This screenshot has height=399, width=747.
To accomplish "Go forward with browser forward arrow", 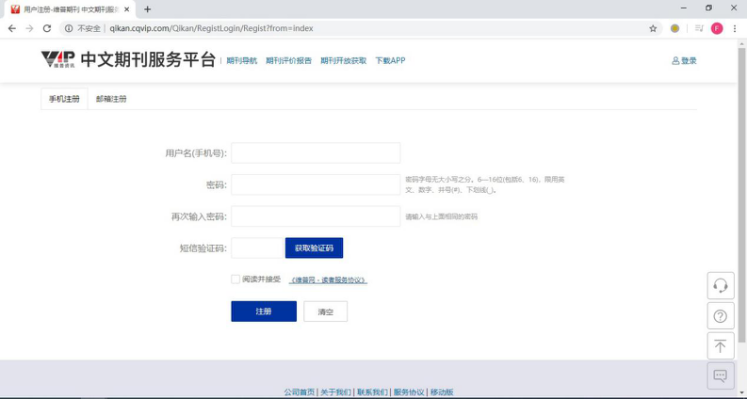I will click(30, 29).
